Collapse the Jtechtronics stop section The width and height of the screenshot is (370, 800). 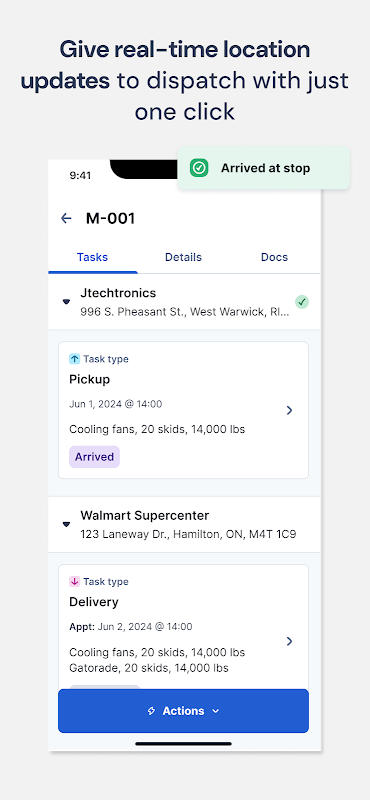pyautogui.click(x=66, y=302)
